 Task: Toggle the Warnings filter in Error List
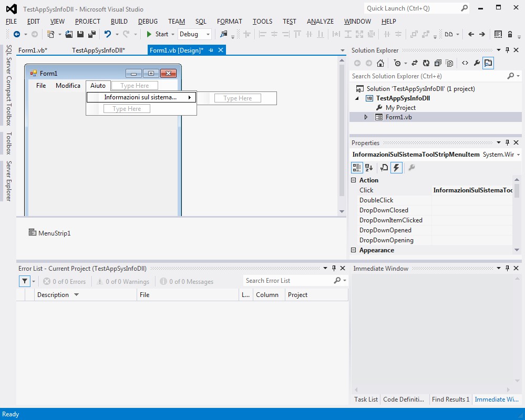[x=123, y=282]
